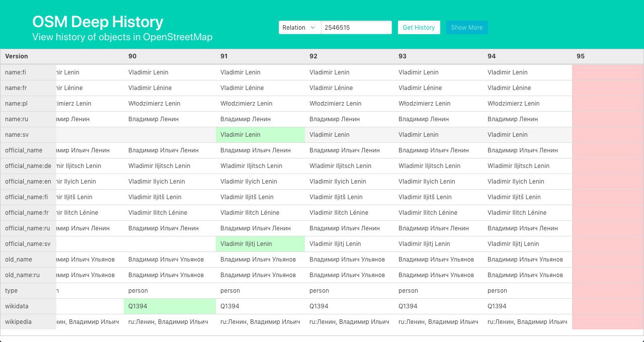Click person value in version 94 type row
Image resolution: width=644 pixels, height=342 pixels.
coord(497,291)
